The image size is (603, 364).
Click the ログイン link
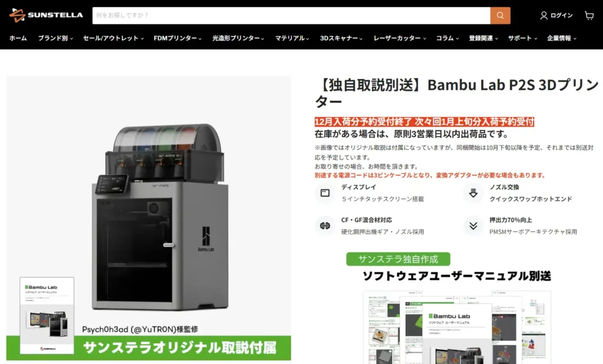click(x=561, y=15)
